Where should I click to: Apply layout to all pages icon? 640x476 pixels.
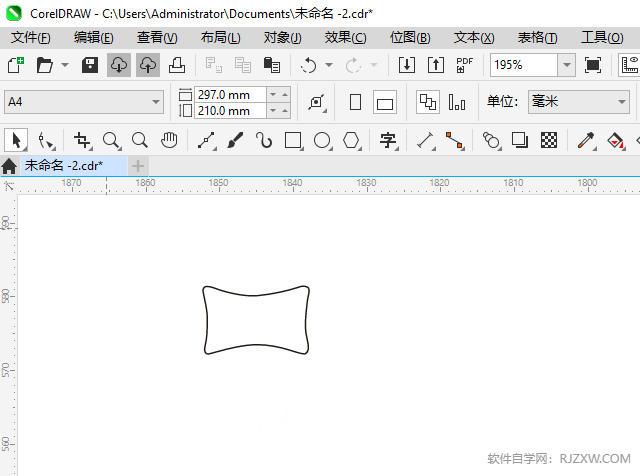(428, 102)
